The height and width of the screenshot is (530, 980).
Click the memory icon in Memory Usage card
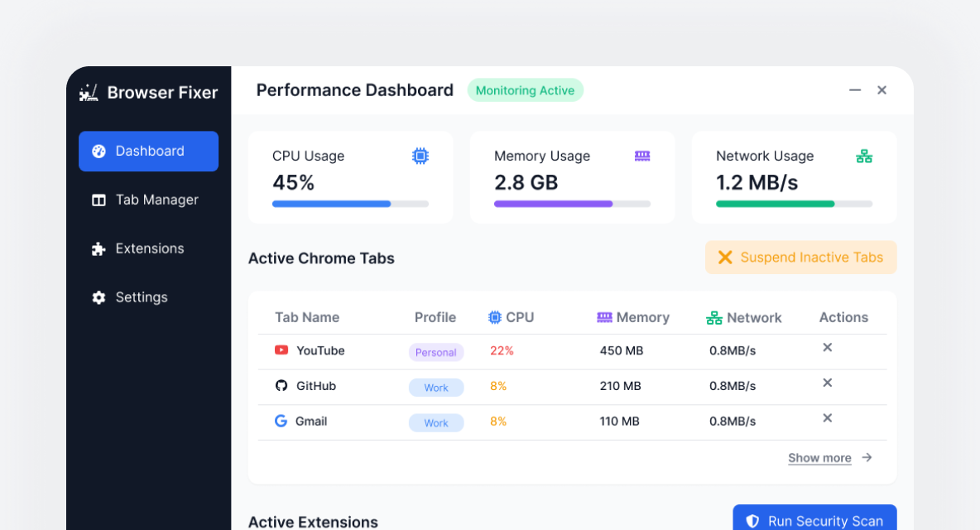tap(642, 156)
